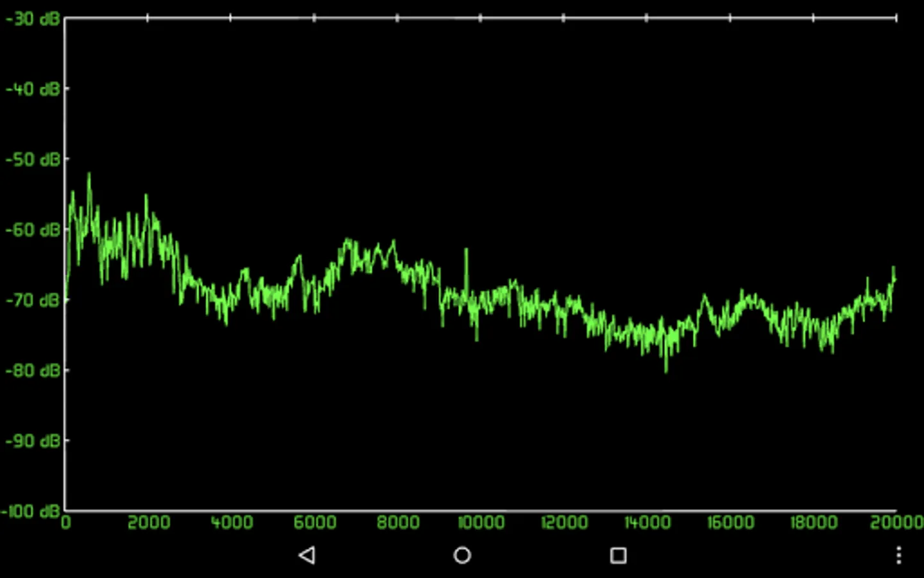Click the -100 dB axis label

click(31, 511)
